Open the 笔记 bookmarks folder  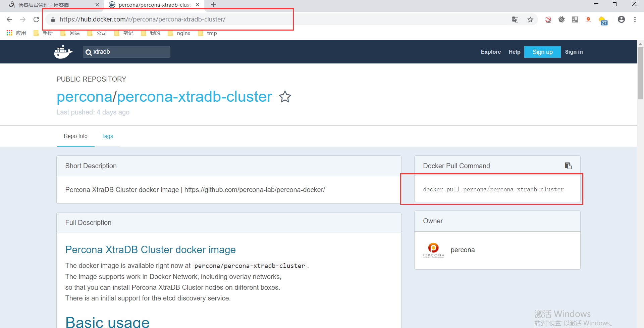pos(124,33)
